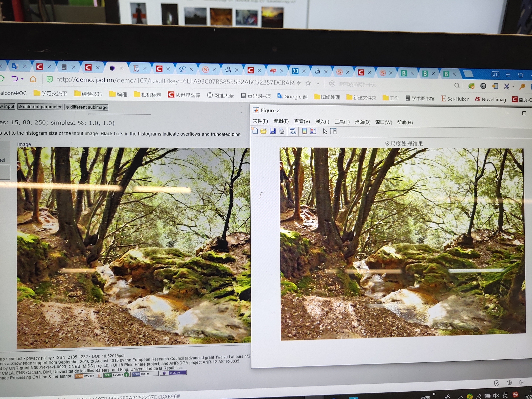Bookmark the page with the star icon
This screenshot has width=532, height=399.
[x=308, y=83]
